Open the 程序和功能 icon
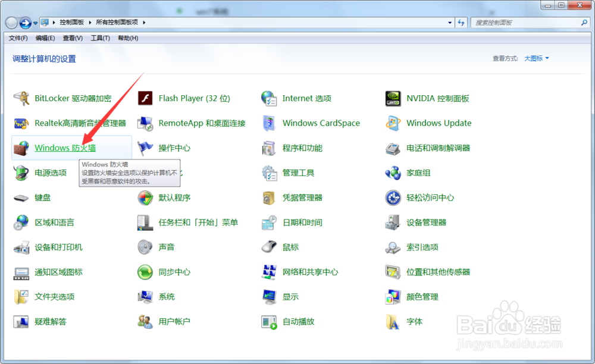This screenshot has height=364, width=595. coord(269,148)
